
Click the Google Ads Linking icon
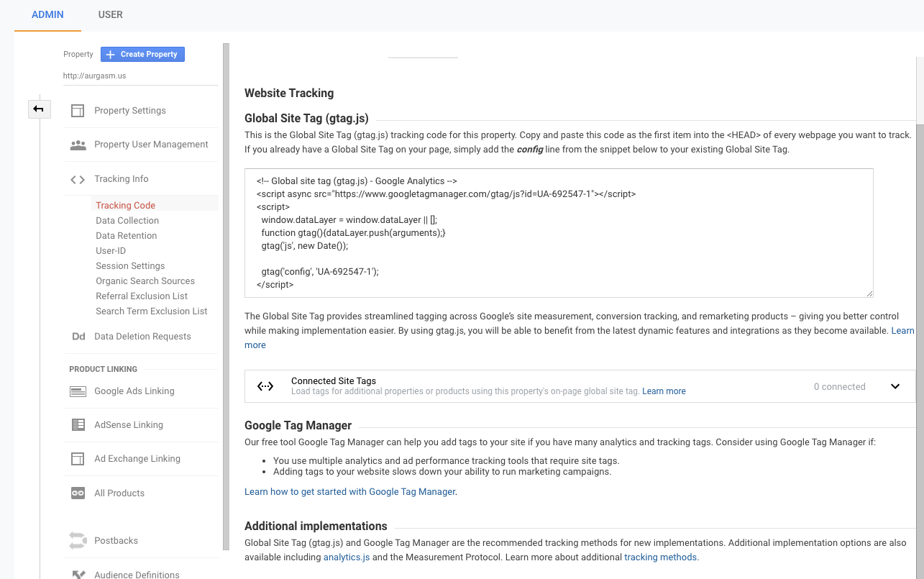78,391
